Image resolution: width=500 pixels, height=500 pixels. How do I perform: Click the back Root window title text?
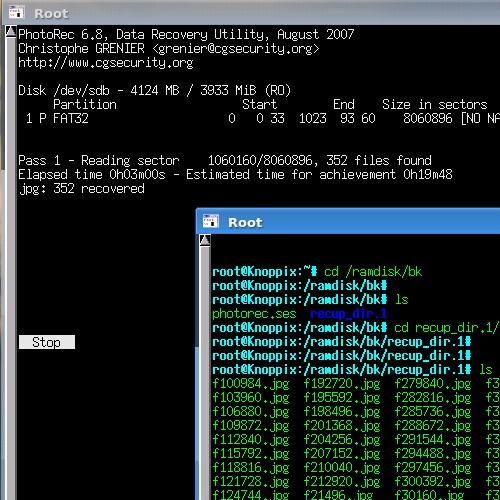(51, 14)
